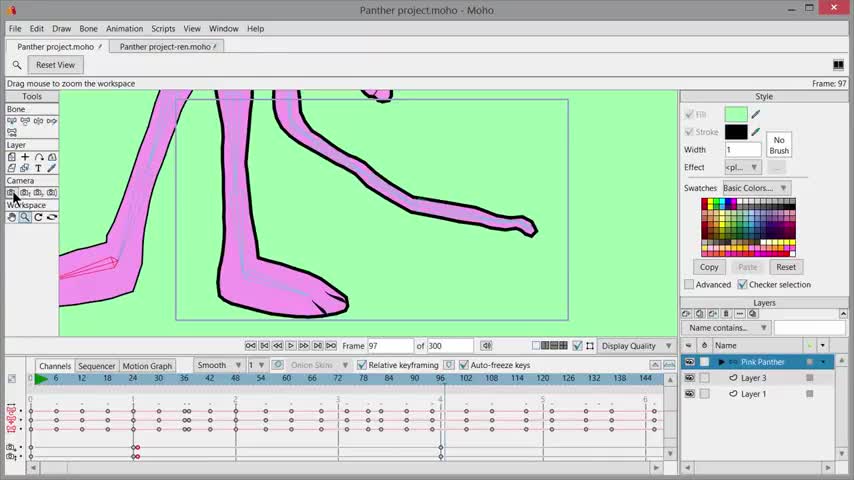This screenshot has height=480, width=854.
Task: Open the Basic Colors swatches dropdown
Action: [757, 188]
